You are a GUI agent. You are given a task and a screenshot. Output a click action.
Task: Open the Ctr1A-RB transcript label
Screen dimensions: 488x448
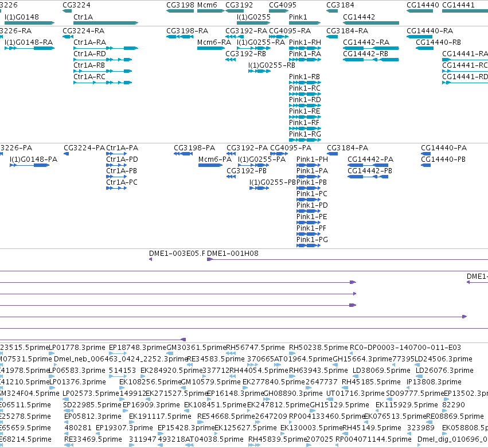coord(89,65)
